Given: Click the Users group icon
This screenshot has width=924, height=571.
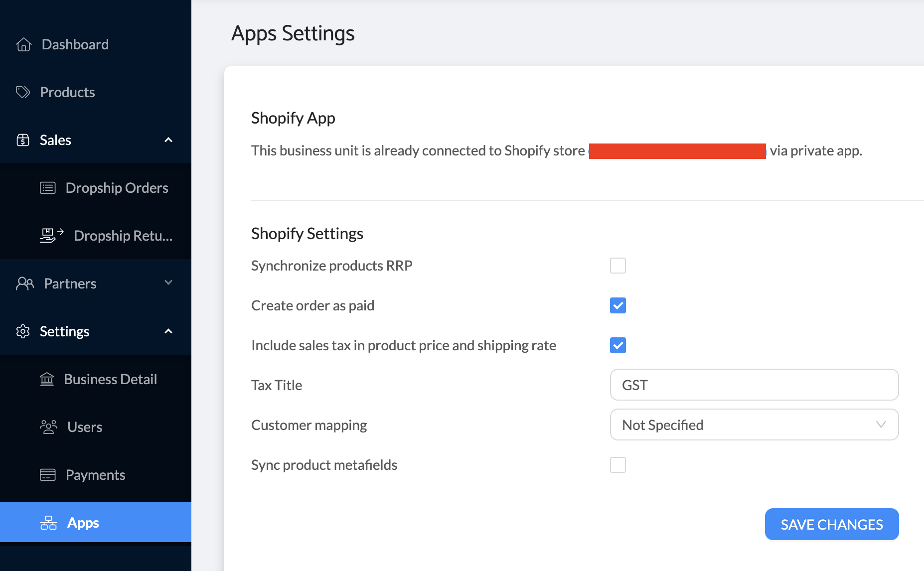Looking at the screenshot, I should [x=48, y=427].
